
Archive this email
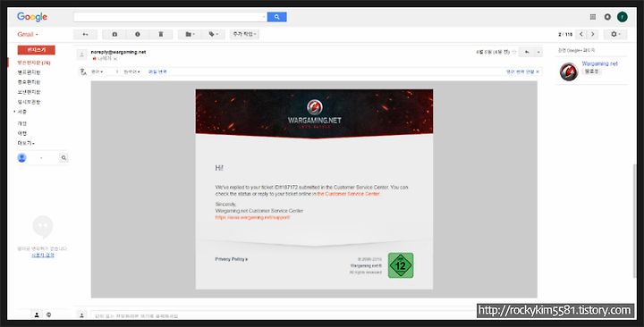tap(114, 35)
